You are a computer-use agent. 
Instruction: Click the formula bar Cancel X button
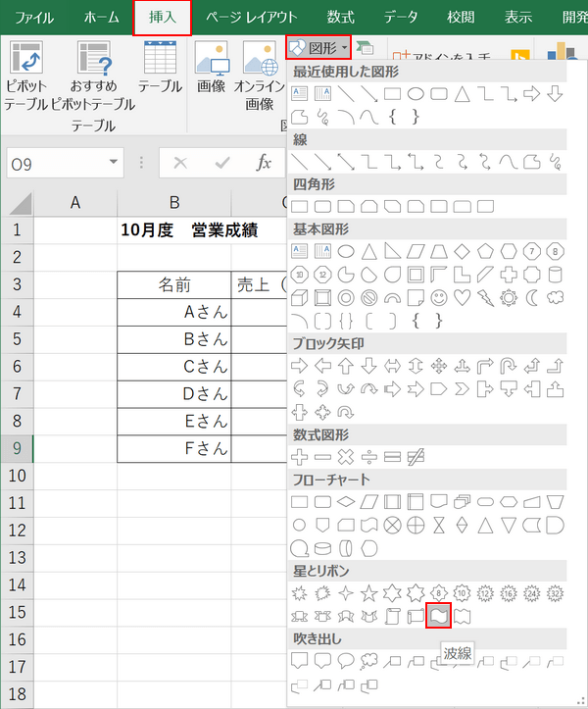(x=180, y=163)
